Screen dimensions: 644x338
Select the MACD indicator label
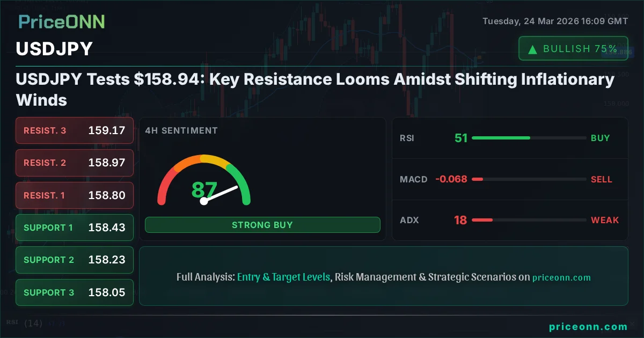click(x=413, y=179)
